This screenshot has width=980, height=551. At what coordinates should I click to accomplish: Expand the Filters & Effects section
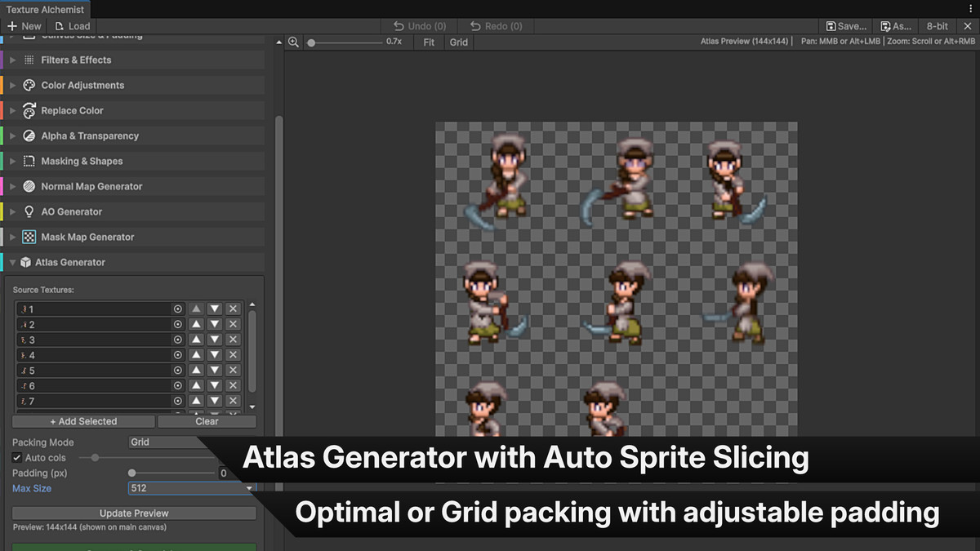[x=134, y=60]
